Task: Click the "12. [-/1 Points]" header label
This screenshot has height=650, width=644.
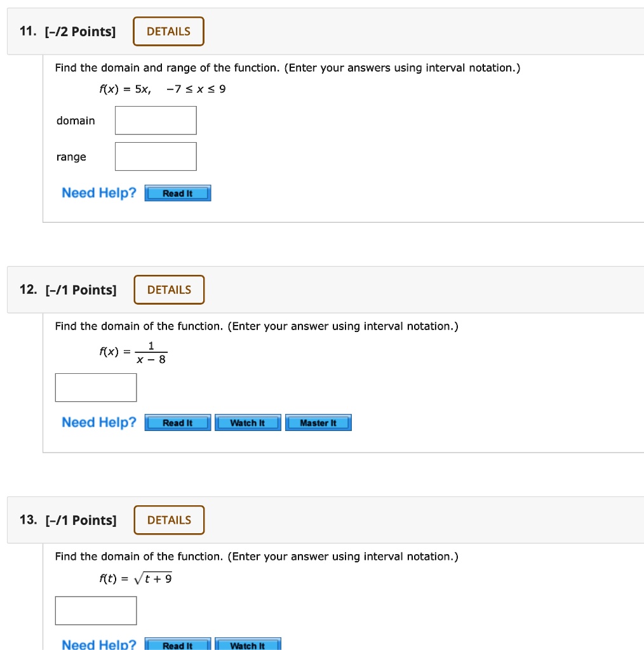Action: coord(69,290)
